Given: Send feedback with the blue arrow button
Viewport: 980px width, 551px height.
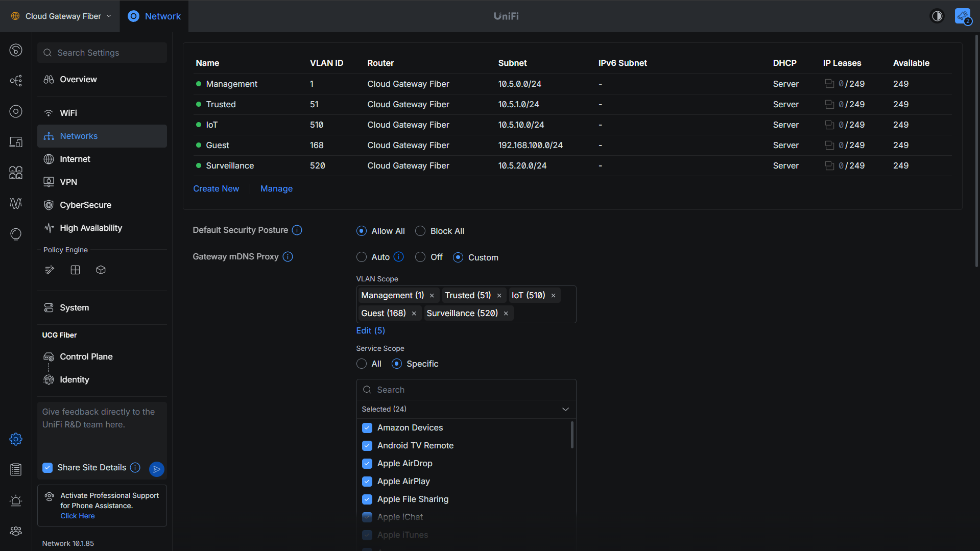Looking at the screenshot, I should (x=157, y=469).
